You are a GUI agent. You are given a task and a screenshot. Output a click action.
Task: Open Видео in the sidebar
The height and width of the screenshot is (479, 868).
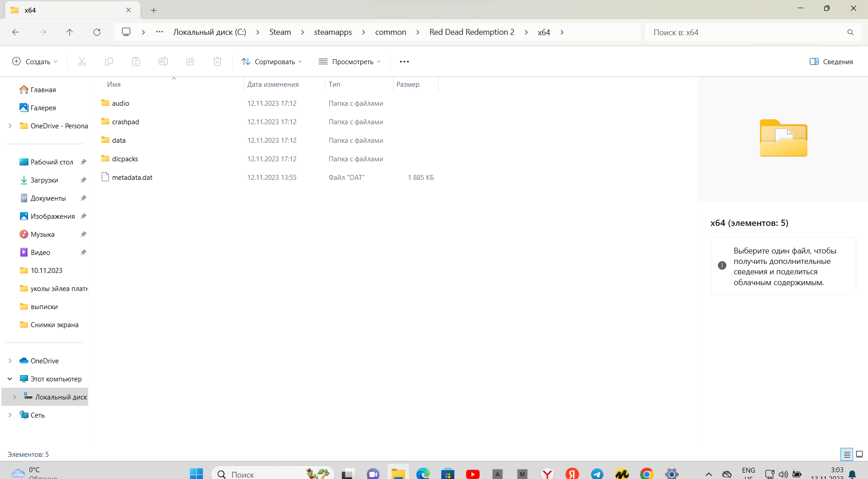pyautogui.click(x=40, y=253)
